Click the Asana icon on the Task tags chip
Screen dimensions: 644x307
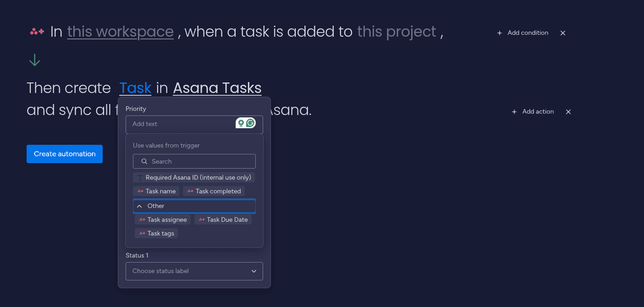[141, 233]
